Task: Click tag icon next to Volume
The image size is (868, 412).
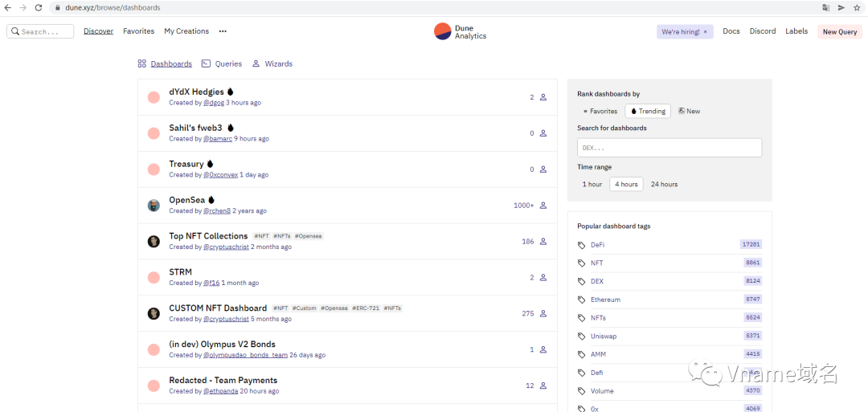Action: pos(581,391)
